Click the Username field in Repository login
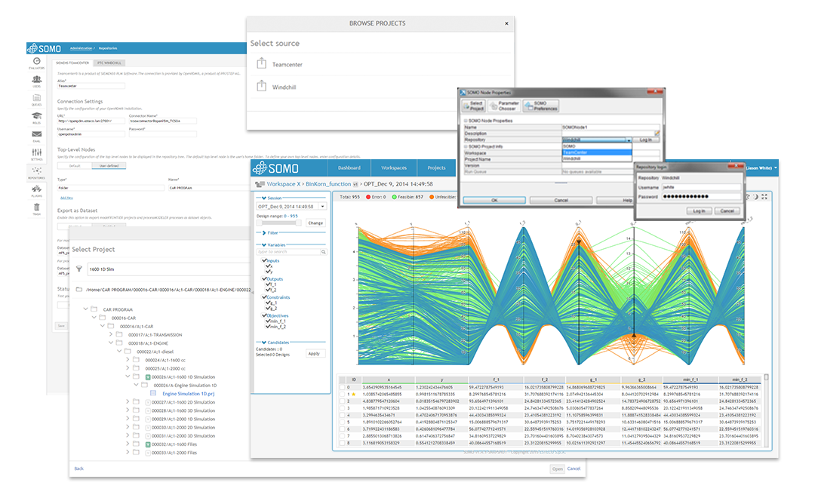The height and width of the screenshot is (504, 815). 700,186
